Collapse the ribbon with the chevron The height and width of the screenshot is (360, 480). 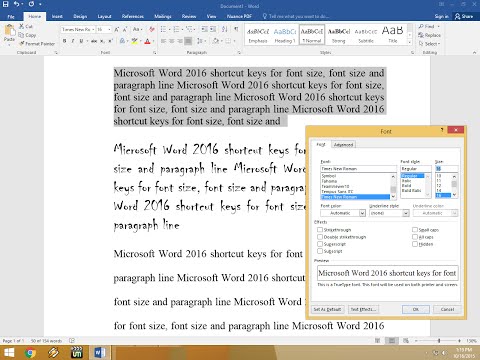(474, 53)
